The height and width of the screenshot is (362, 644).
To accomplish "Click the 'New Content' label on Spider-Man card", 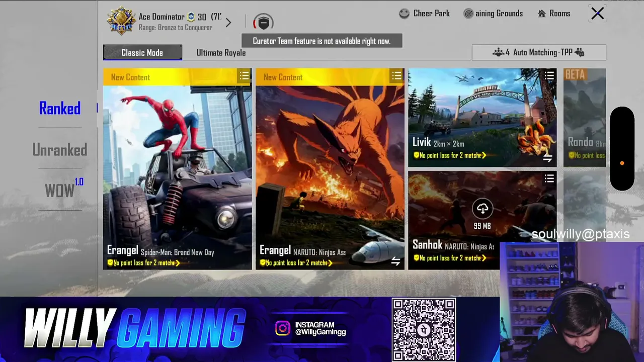I will click(130, 77).
